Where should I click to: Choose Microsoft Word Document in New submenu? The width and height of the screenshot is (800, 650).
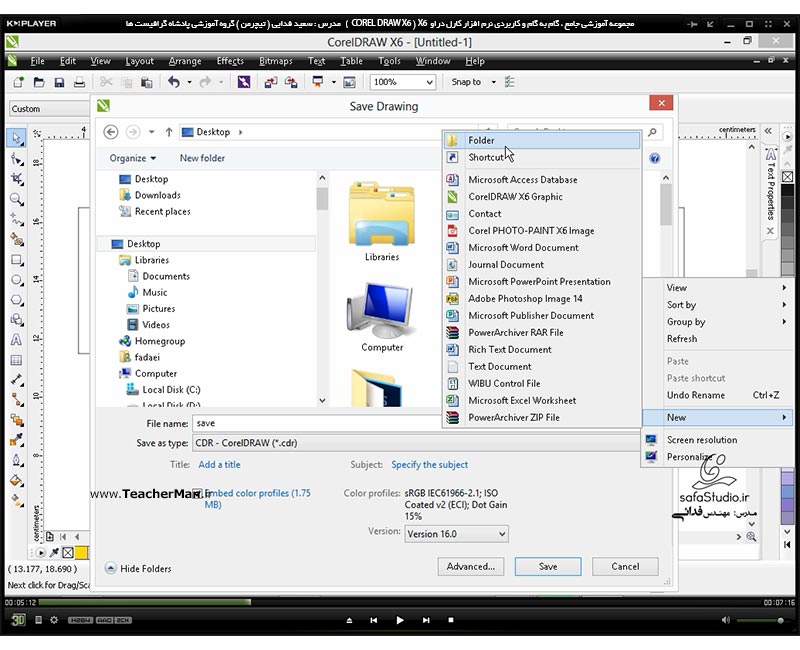[542, 248]
